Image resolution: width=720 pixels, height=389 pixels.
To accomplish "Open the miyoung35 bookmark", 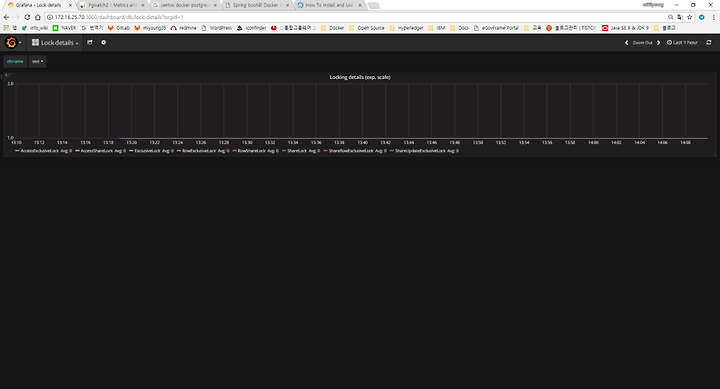I will 150,28.
